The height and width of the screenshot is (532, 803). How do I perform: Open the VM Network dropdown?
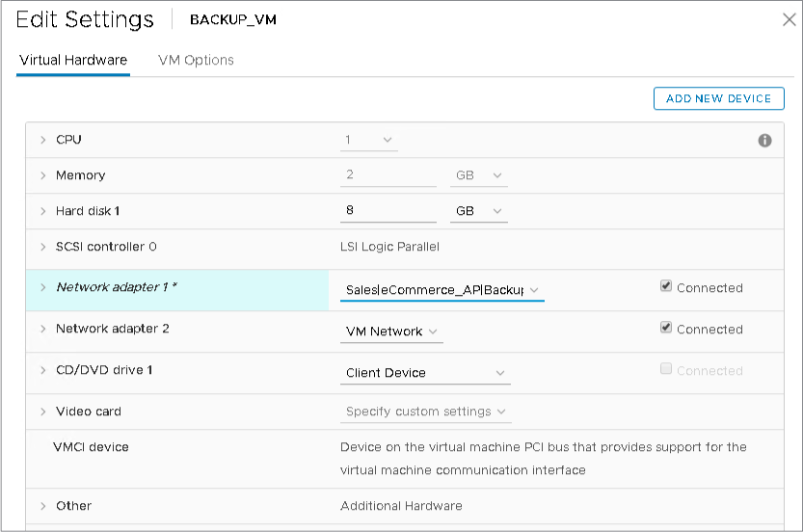(391, 332)
